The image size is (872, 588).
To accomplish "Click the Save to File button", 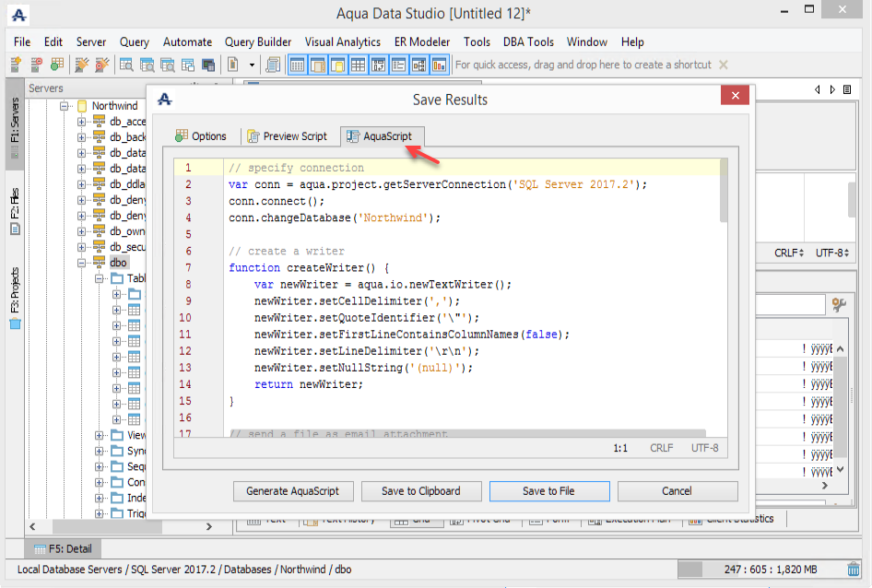I will (548, 491).
